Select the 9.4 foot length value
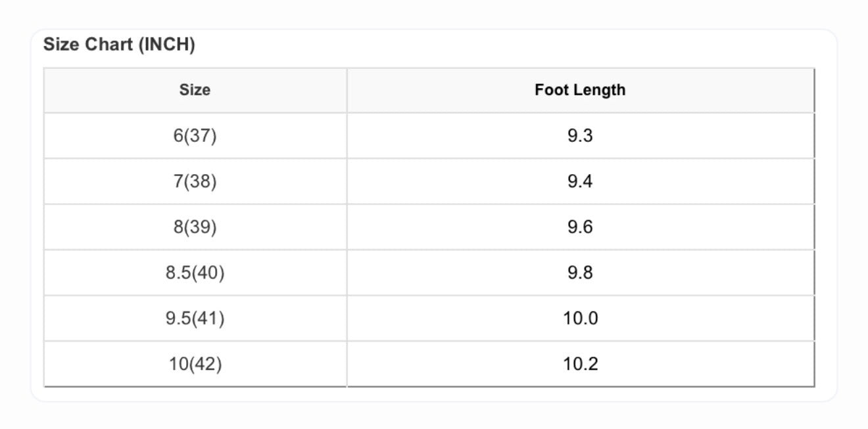This screenshot has width=868, height=429. [580, 181]
